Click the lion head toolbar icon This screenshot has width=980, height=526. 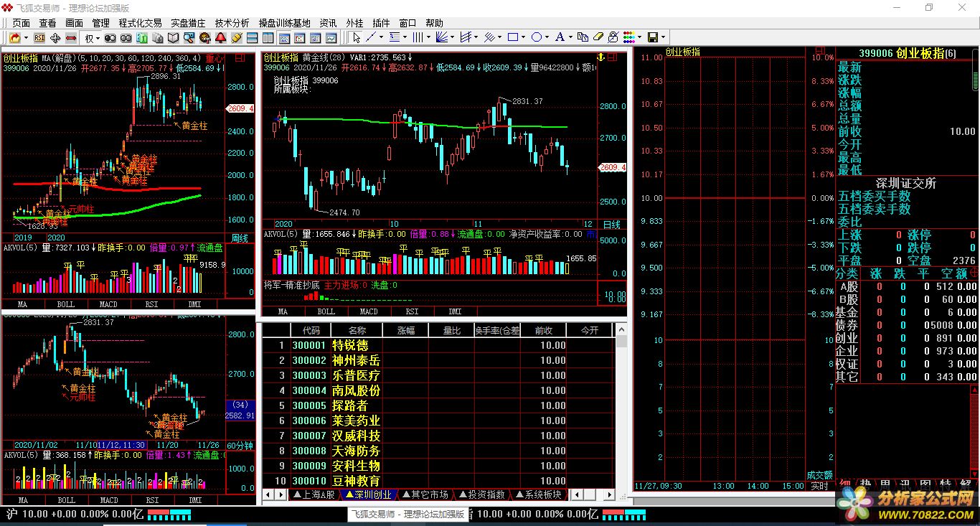pos(204,38)
